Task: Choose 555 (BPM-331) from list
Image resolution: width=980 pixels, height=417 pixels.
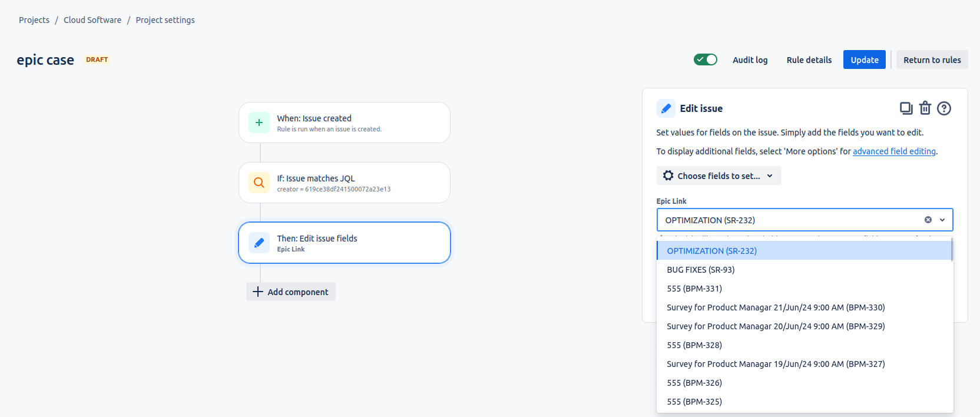Action: click(694, 289)
